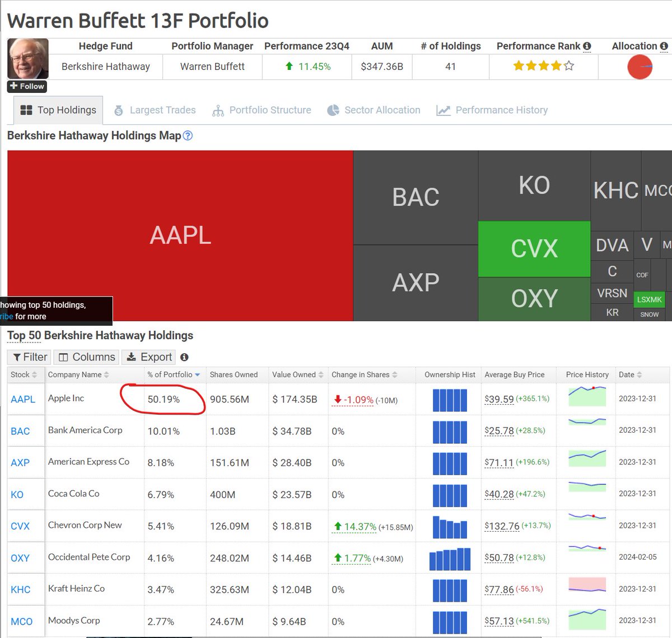Go to the Sector Allocation tab
The height and width of the screenshot is (638, 672).
tap(374, 110)
